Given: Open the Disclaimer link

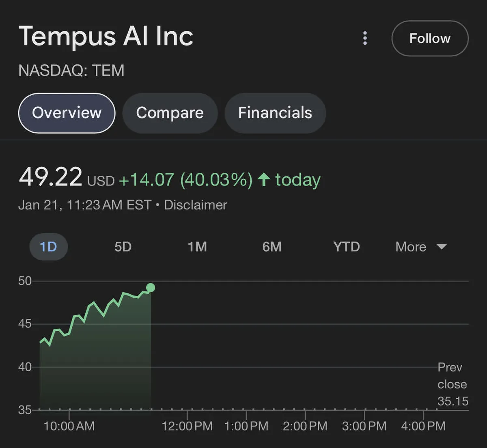Looking at the screenshot, I should coord(195,205).
